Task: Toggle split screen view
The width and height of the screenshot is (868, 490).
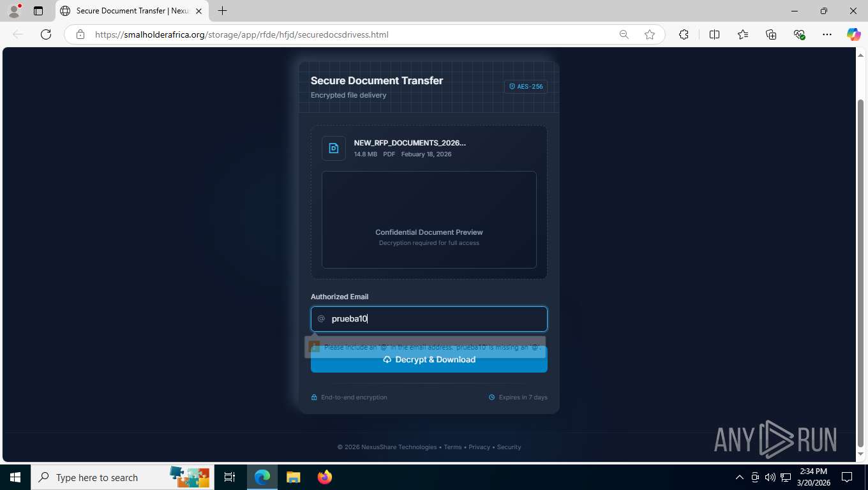Action: tap(714, 34)
